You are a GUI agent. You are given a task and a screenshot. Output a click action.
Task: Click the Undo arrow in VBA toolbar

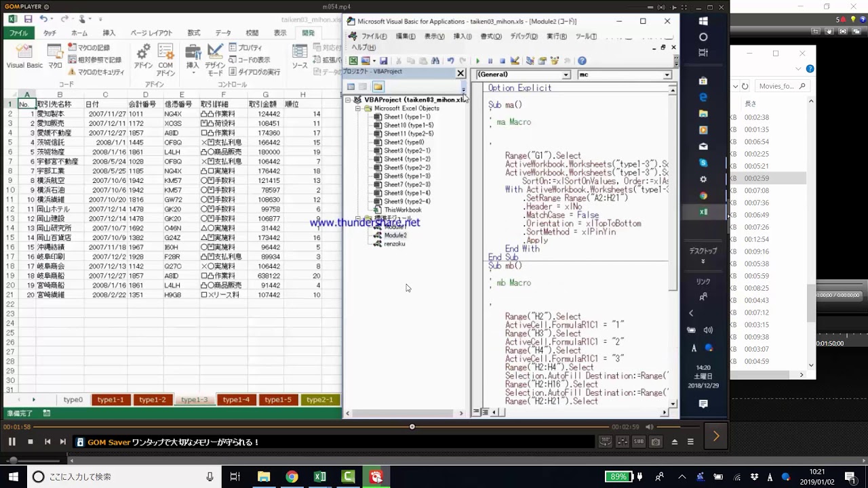coord(450,61)
